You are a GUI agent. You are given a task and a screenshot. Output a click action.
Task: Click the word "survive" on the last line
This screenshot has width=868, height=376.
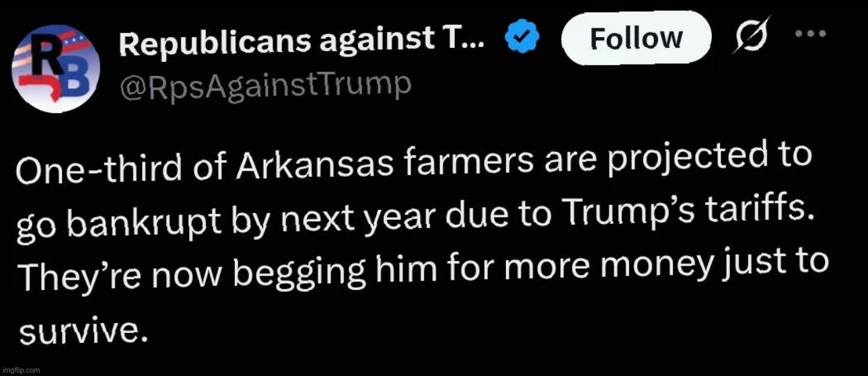click(81, 332)
